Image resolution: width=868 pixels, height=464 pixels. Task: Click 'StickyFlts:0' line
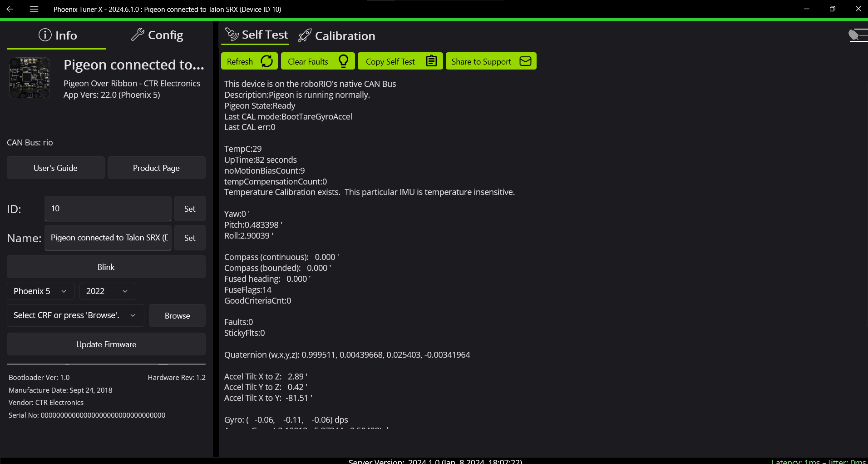[x=245, y=333]
